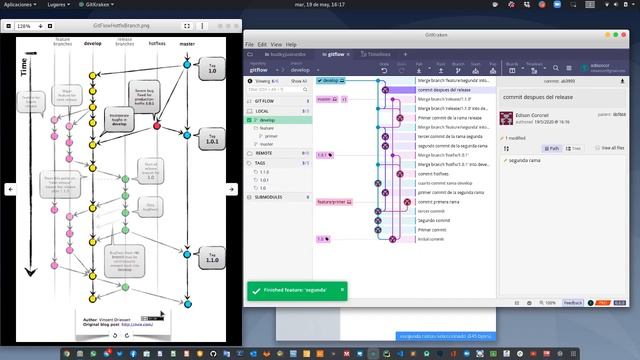Click the download icon beside commit hash
640x360 pixels.
point(622,81)
